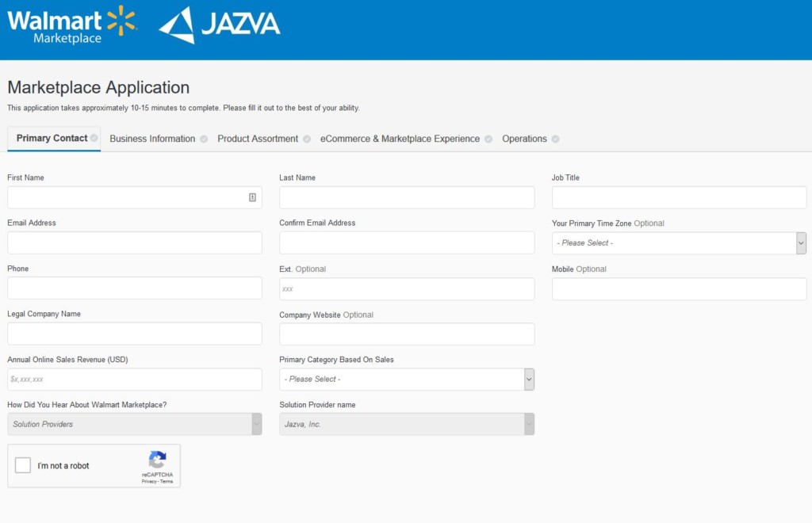812x523 pixels.
Task: Click the Marketplace Application heading
Action: click(98, 87)
